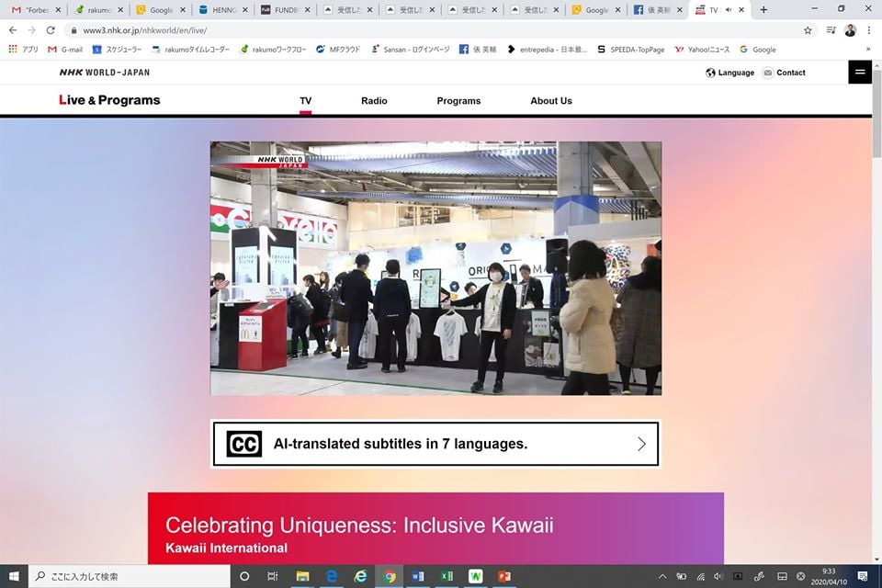The image size is (882, 588).
Task: Open the Language selector
Action: 730,73
